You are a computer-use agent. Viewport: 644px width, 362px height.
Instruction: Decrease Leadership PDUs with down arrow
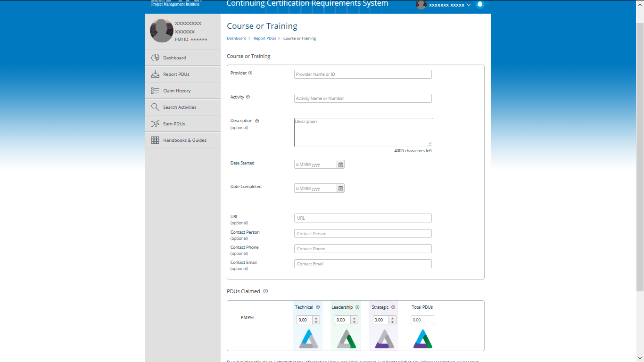(354, 322)
